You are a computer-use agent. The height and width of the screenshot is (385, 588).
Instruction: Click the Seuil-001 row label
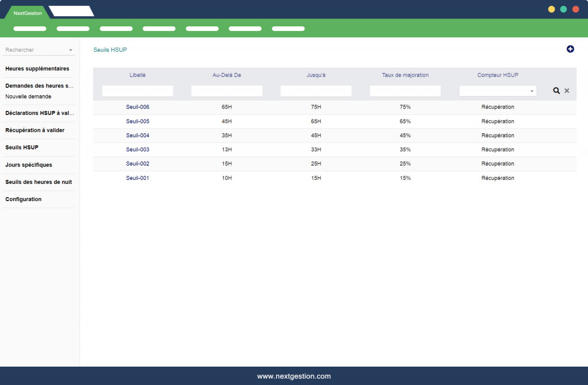[x=138, y=178]
